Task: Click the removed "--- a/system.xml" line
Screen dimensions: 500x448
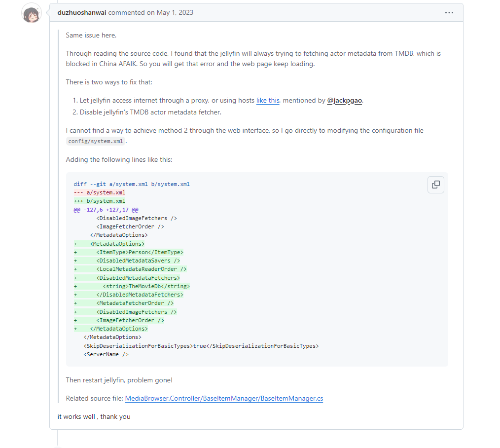Action: coord(99,192)
